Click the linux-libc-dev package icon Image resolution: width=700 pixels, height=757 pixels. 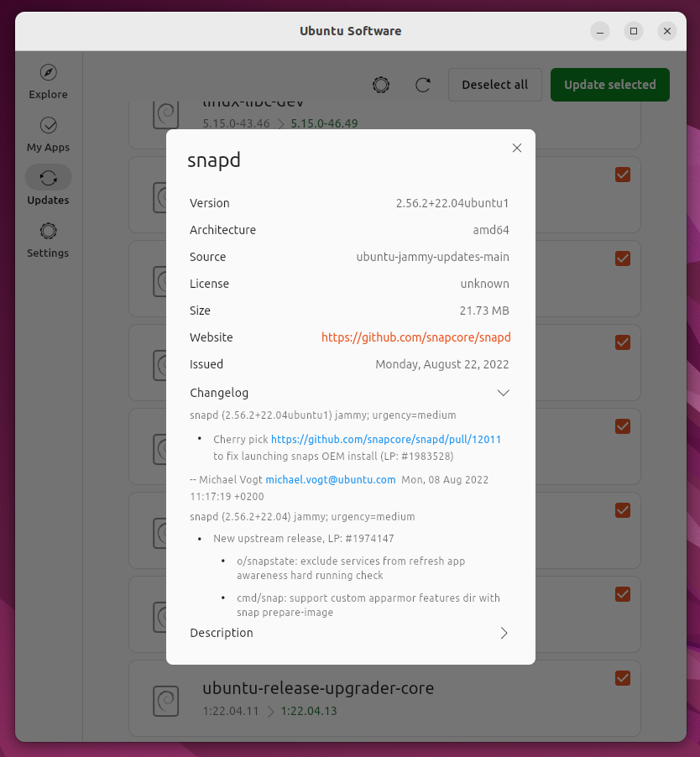pos(166,114)
